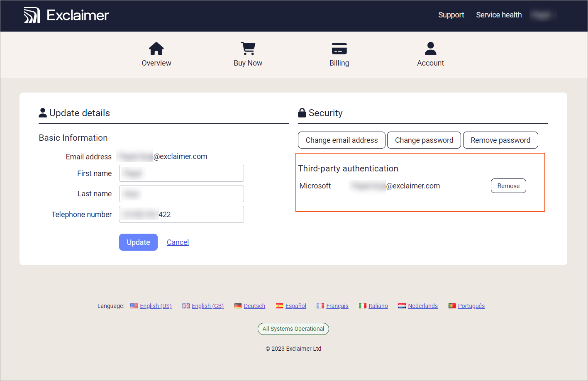
Task: Open the Overview home icon
Action: click(156, 49)
